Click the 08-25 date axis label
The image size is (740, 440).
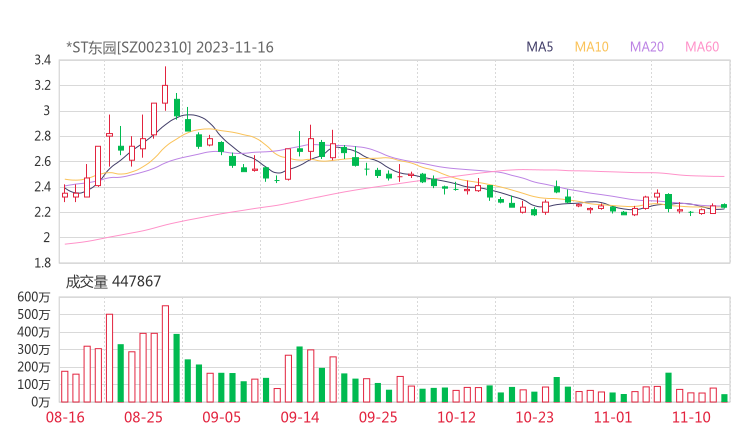pyautogui.click(x=143, y=417)
